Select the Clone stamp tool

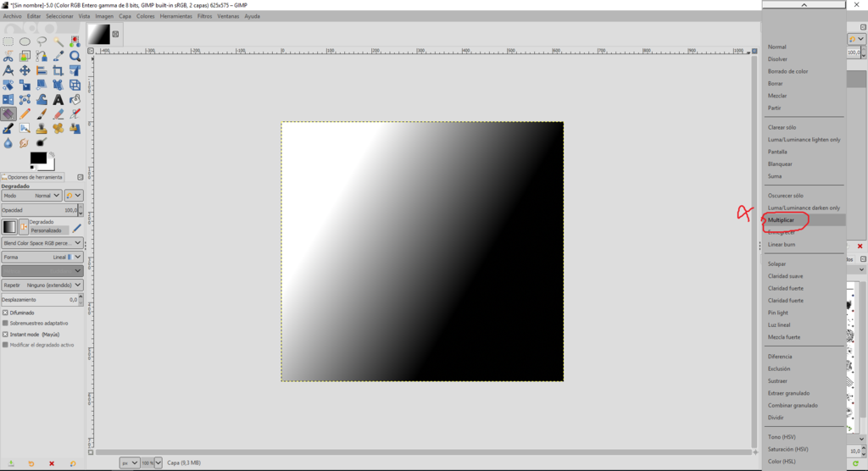[42, 128]
